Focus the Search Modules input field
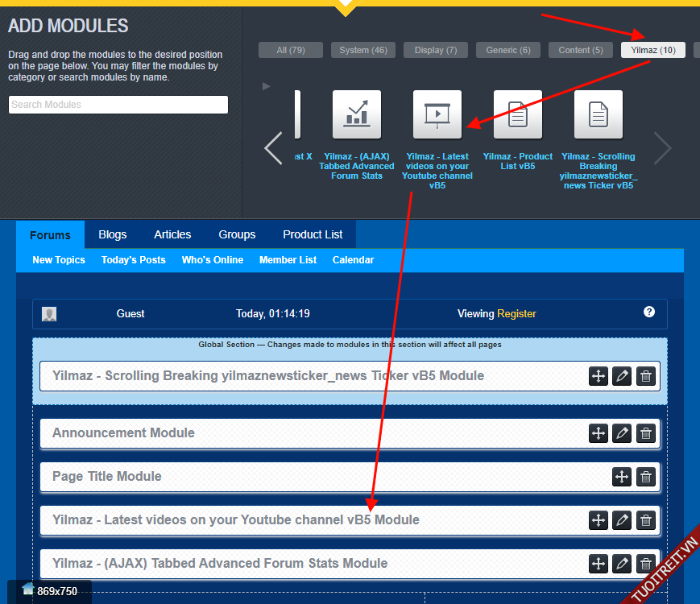700x604 pixels. tap(118, 105)
